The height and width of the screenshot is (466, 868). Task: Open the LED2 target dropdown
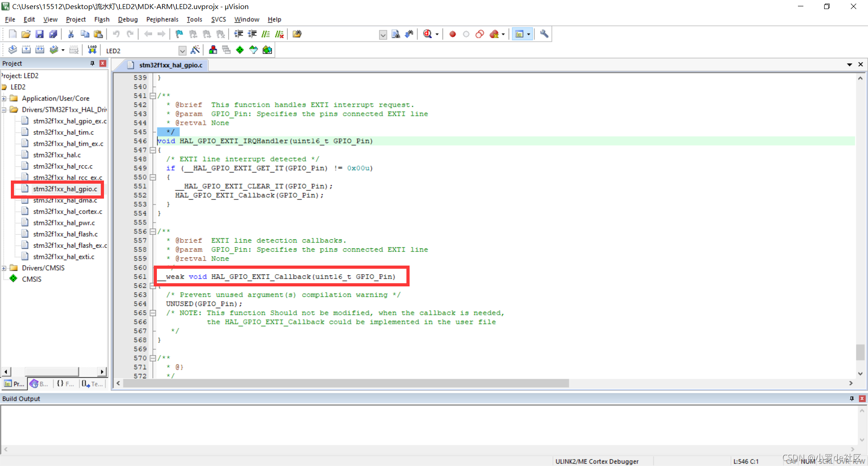click(x=183, y=50)
